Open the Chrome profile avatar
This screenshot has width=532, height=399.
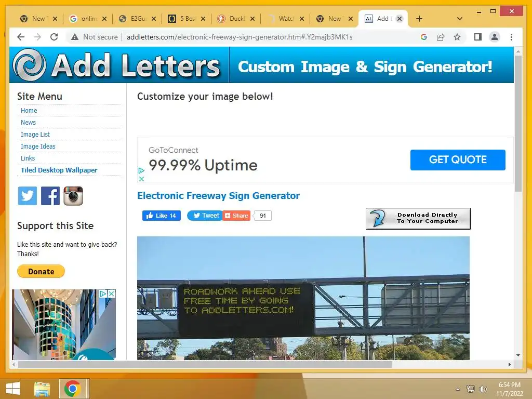click(x=495, y=37)
